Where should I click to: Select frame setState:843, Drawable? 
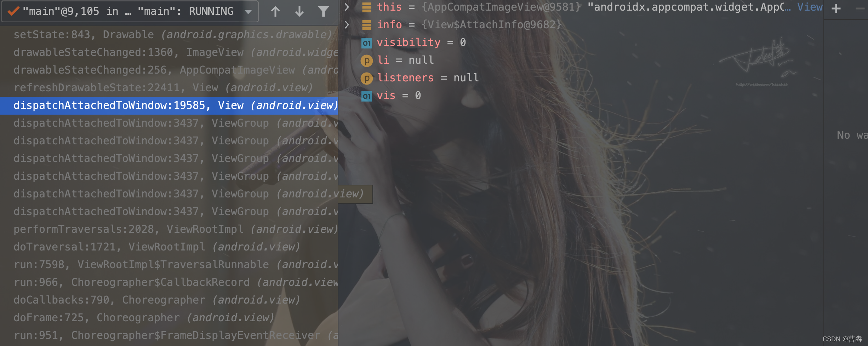tap(169, 35)
